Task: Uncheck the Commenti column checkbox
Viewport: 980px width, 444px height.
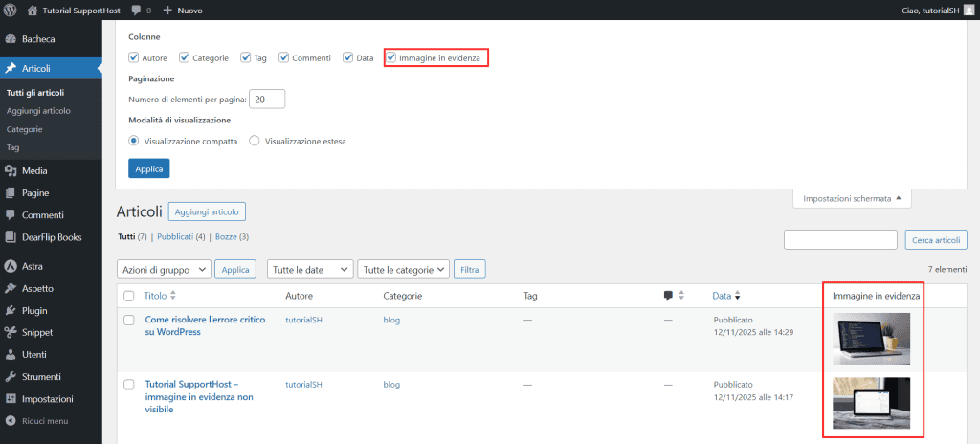Action: coord(283,57)
